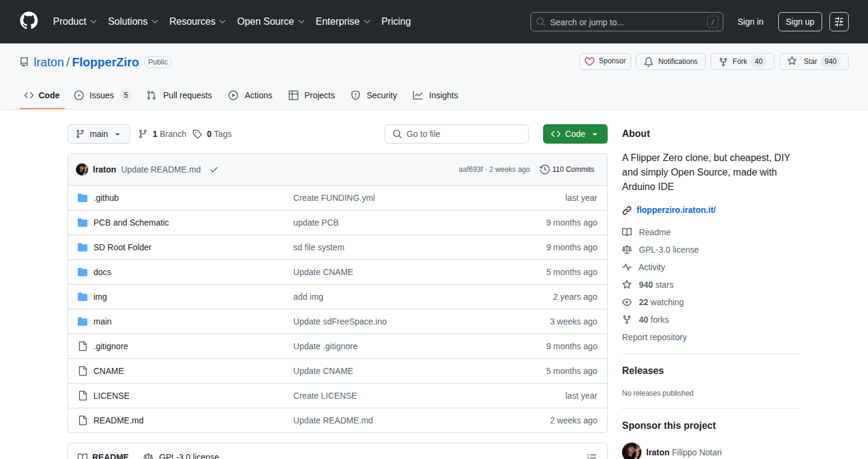The width and height of the screenshot is (868, 459).
Task: Click the Readme book icon in About
Action: click(627, 232)
